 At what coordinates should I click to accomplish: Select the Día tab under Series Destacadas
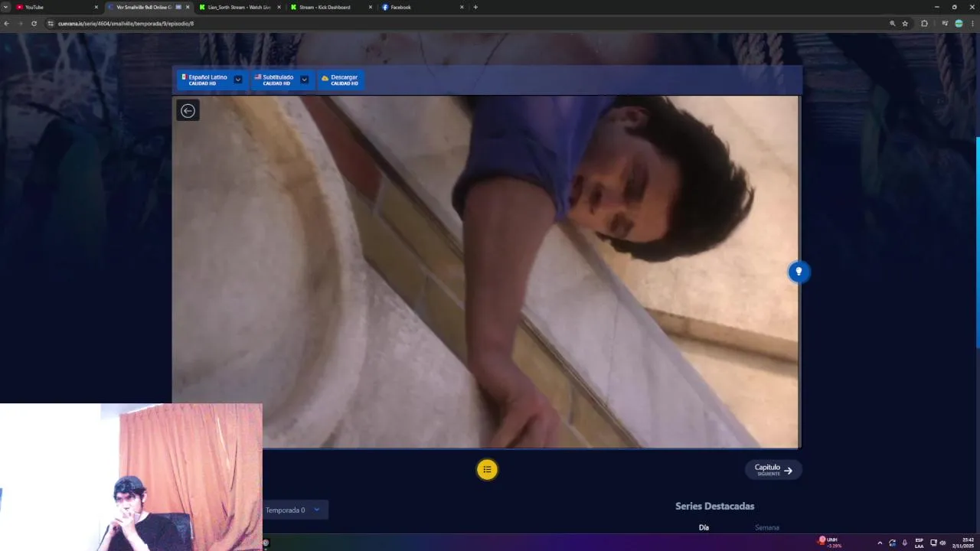tap(704, 527)
